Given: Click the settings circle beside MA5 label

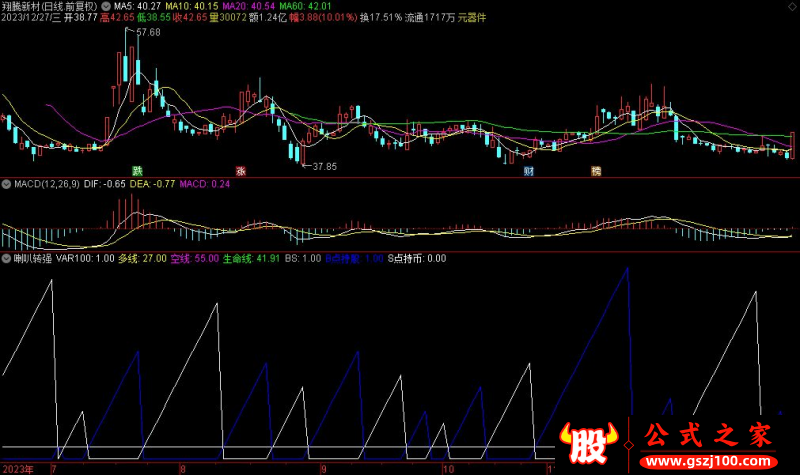Looking at the screenshot, I should tap(106, 5).
